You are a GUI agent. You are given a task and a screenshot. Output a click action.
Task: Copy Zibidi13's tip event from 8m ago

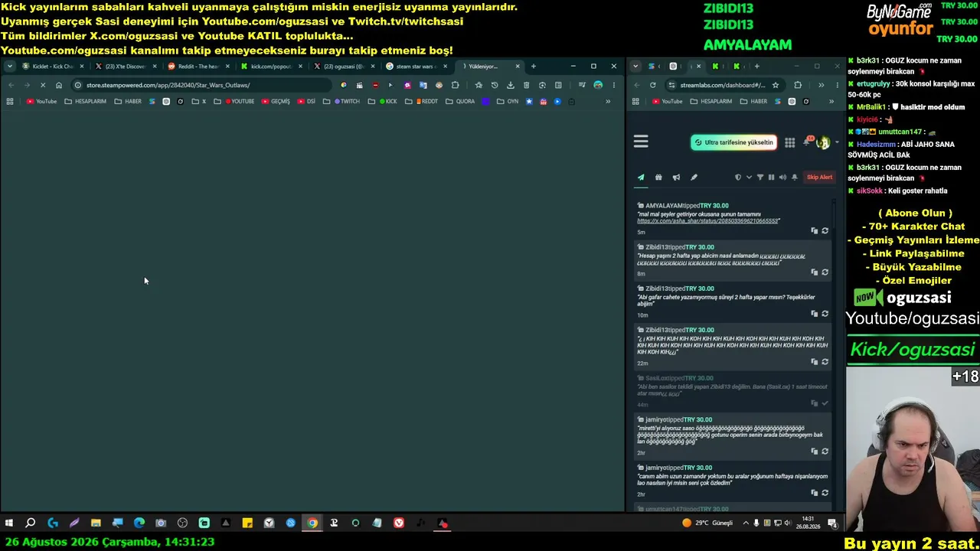pyautogui.click(x=814, y=272)
